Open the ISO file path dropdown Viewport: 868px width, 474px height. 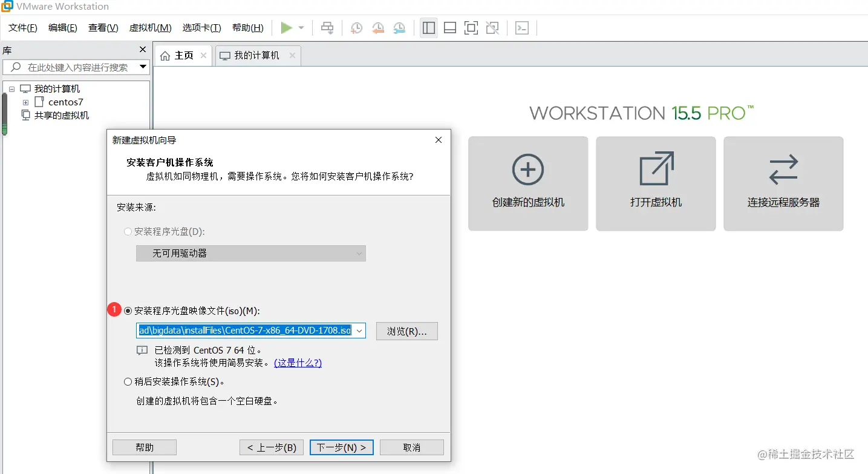pyautogui.click(x=359, y=331)
